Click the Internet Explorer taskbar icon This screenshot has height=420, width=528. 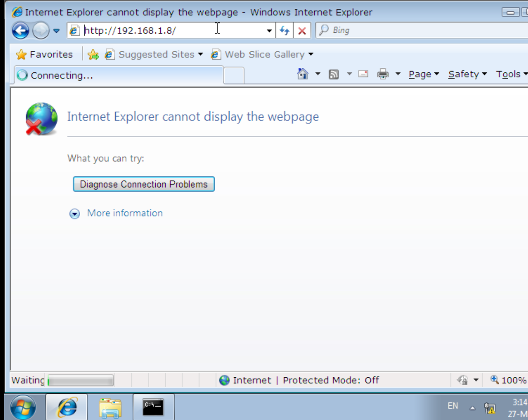tap(67, 407)
